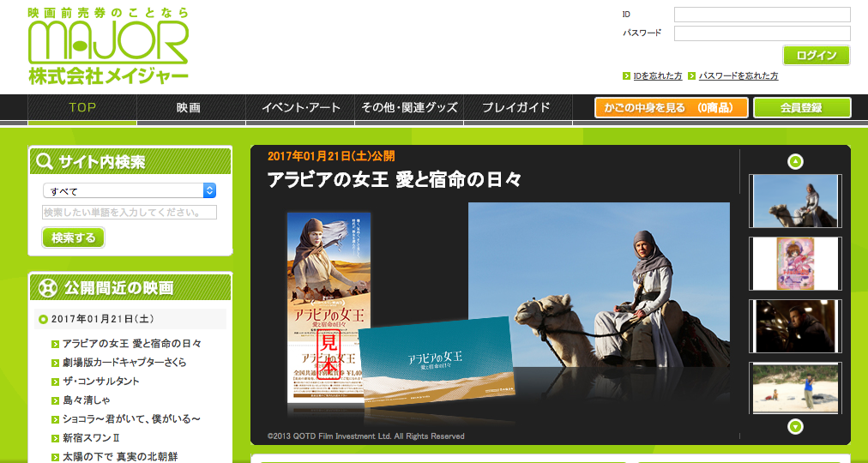Image resolution: width=868 pixels, height=463 pixels.
Task: Focus the site search keyword field
Action: (x=130, y=213)
